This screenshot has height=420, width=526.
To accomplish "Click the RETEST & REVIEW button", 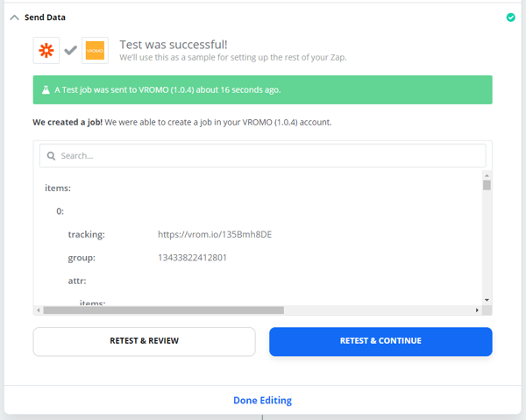I will coord(145,341).
